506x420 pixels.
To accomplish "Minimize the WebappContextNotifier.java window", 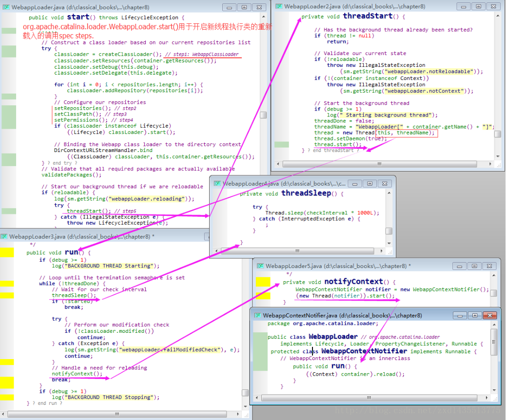I will [x=460, y=315].
